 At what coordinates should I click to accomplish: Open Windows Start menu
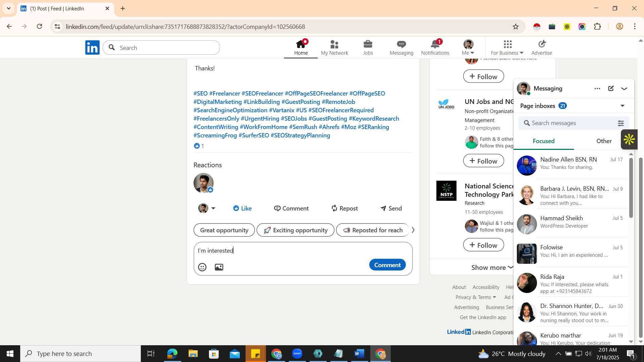10,354
